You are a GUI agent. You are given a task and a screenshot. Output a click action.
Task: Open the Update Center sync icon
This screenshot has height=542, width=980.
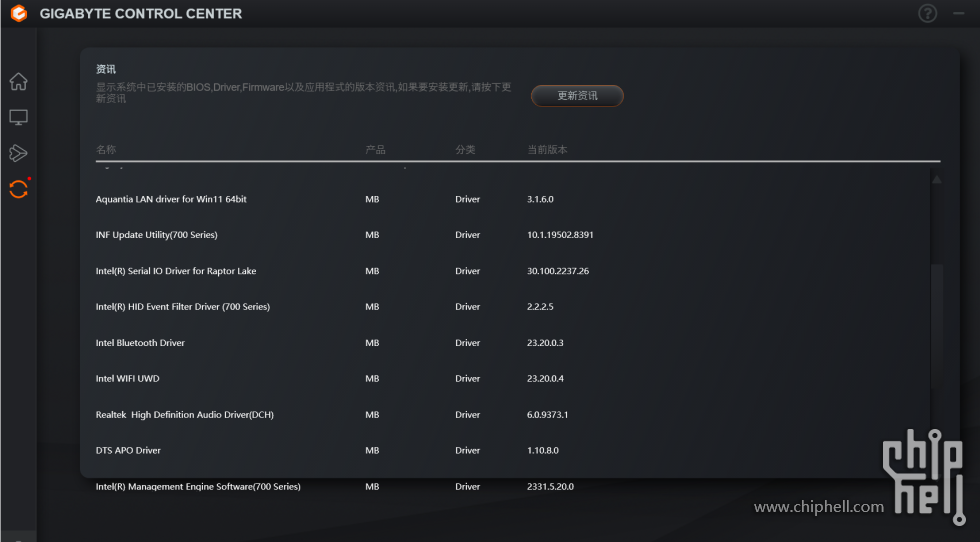(19, 189)
